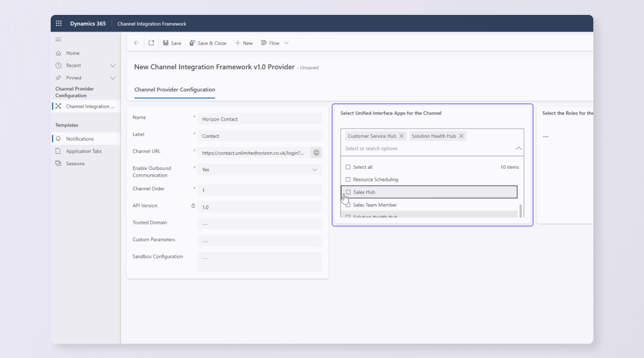Collapse the sidebar with the hamburger icon
Viewport: 644px width, 358px height.
pos(58,39)
